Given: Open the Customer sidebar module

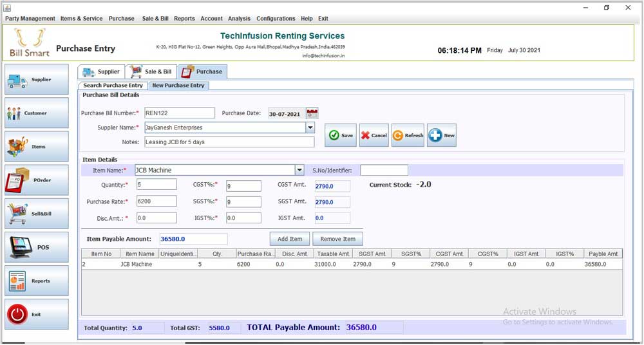Looking at the screenshot, I should (x=37, y=113).
